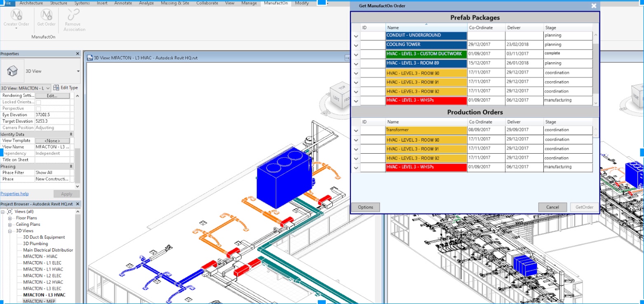Select MFACTON - MEP view

pos(39,302)
